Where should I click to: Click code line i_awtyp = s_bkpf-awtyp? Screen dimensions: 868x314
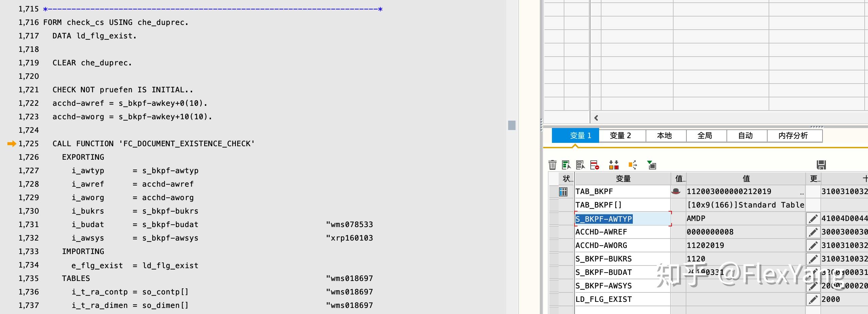coord(135,171)
